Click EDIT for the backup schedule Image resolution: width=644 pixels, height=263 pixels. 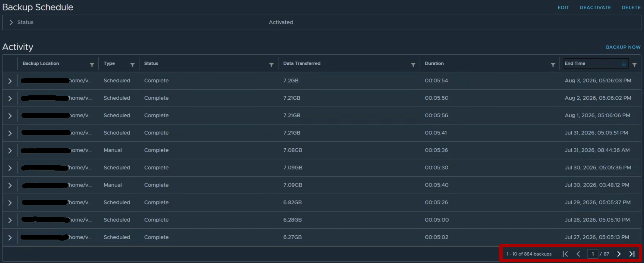click(563, 7)
